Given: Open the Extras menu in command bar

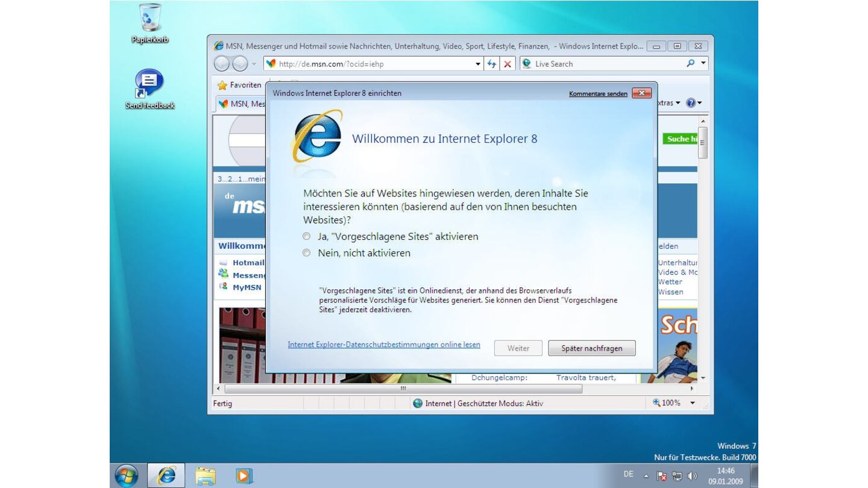Looking at the screenshot, I should pyautogui.click(x=669, y=103).
